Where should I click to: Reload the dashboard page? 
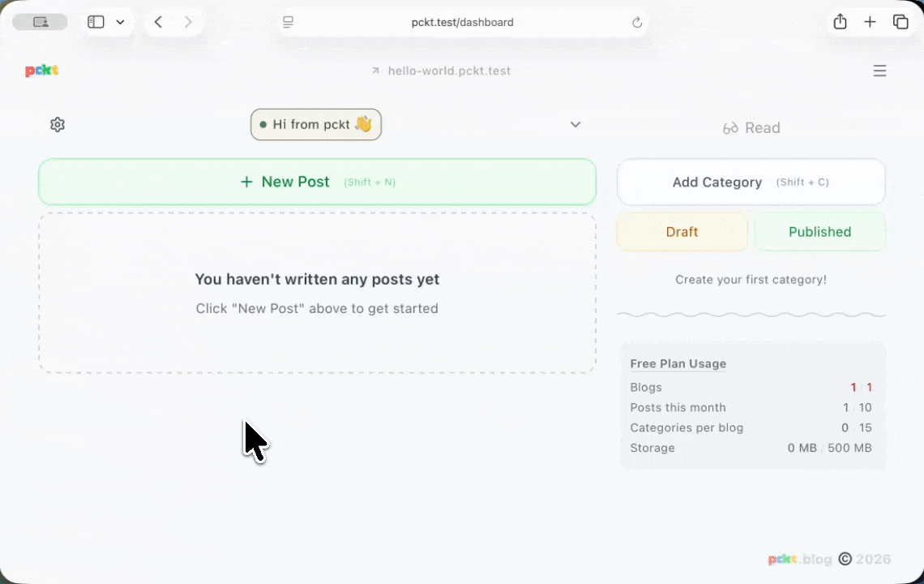(637, 22)
